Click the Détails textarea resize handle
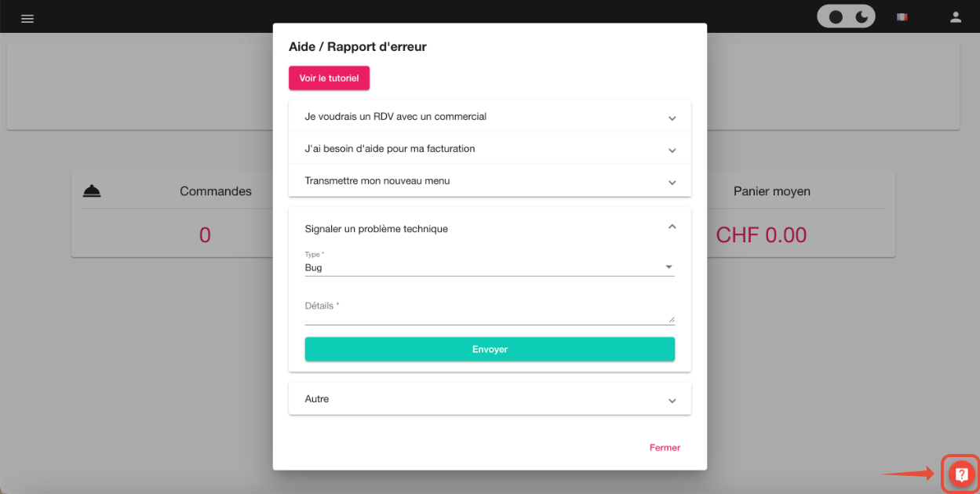The width and height of the screenshot is (980, 494). 672,319
